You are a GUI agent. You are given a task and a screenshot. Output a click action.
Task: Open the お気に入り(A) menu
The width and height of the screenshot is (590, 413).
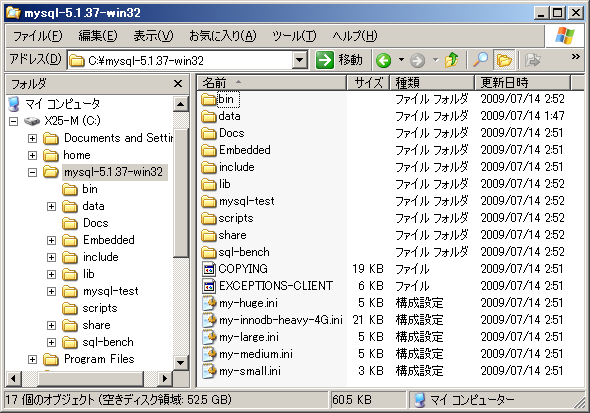click(222, 36)
